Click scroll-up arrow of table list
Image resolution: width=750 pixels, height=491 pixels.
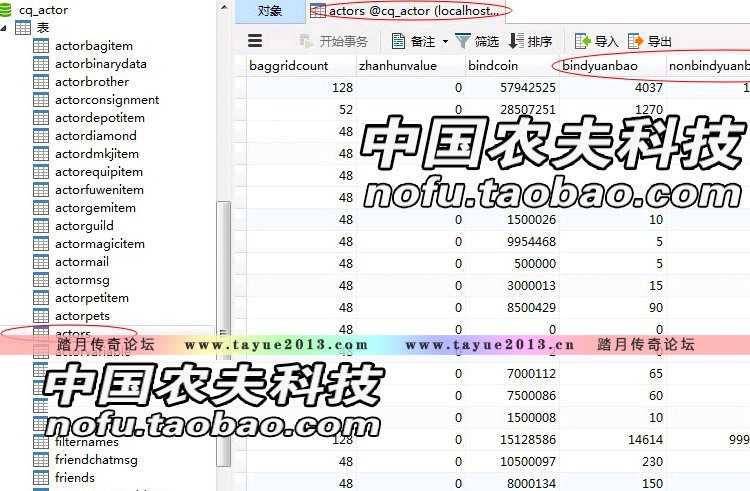223,7
